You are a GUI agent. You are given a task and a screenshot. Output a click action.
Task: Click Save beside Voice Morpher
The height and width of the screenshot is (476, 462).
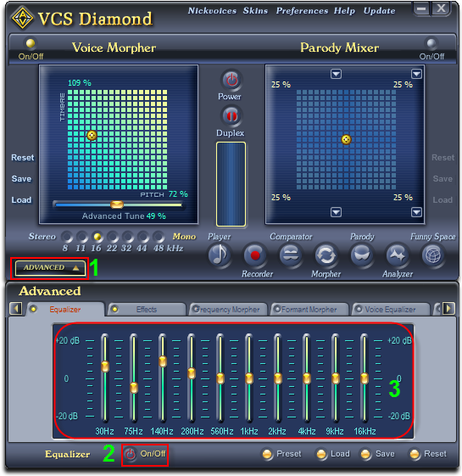tap(21, 179)
